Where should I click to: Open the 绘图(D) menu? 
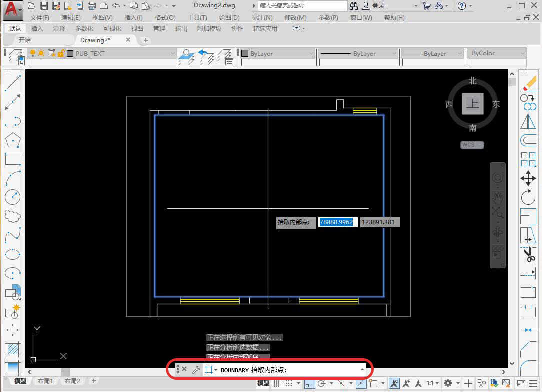[229, 17]
